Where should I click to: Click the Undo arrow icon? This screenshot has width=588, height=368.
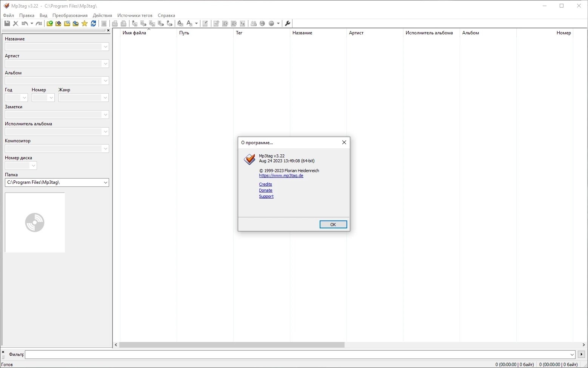(x=25, y=23)
